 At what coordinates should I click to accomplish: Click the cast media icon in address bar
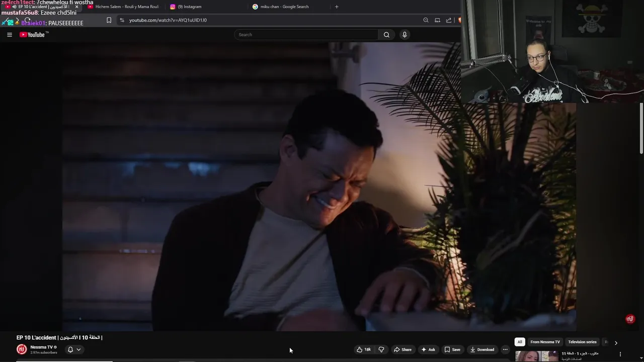(437, 20)
